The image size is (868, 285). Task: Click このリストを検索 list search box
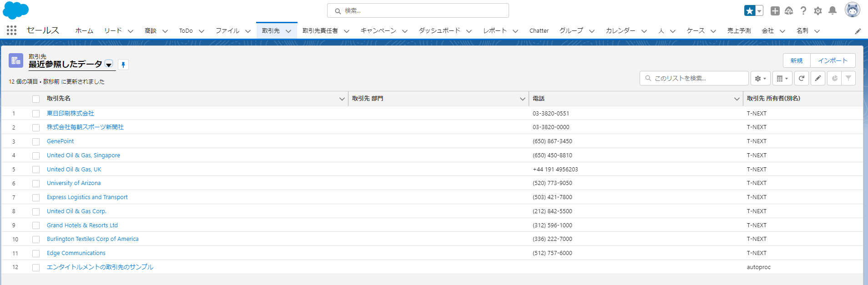(x=694, y=78)
